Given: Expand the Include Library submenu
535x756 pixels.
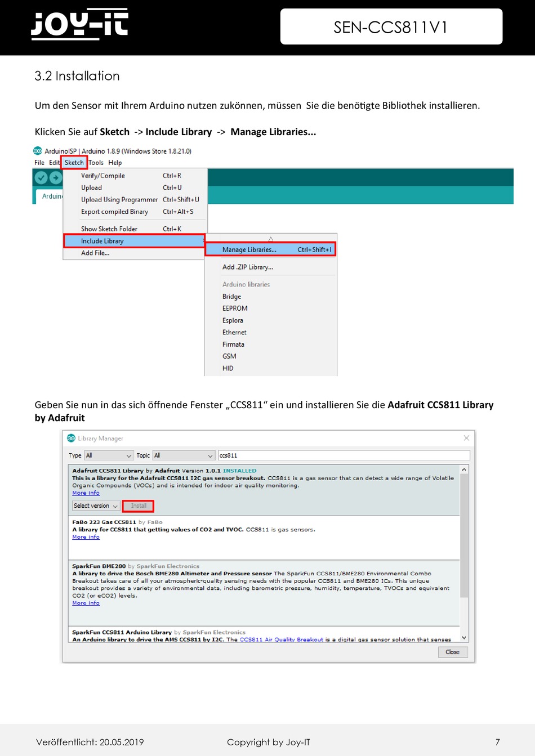Looking at the screenshot, I should click(135, 241).
